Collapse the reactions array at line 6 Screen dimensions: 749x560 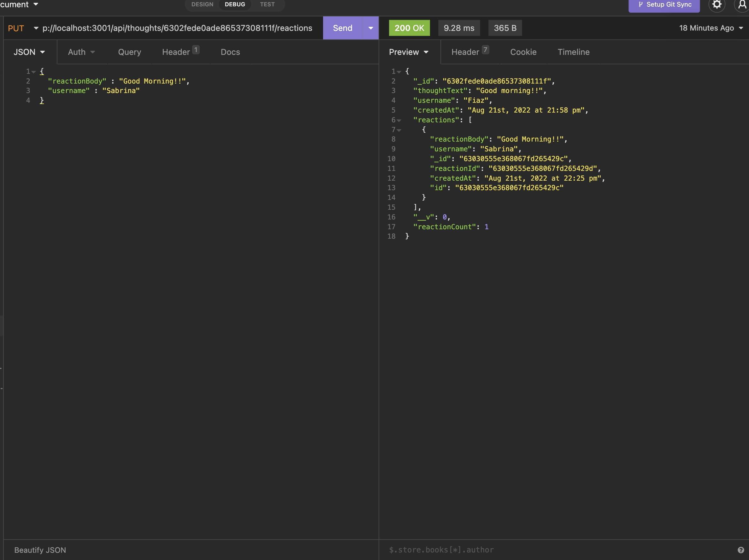(x=399, y=120)
